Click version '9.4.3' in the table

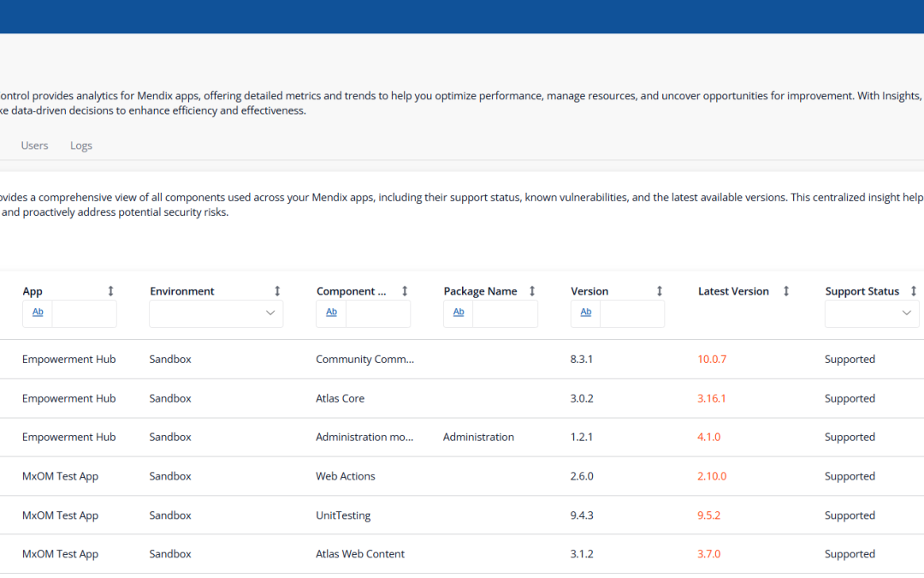(582, 515)
